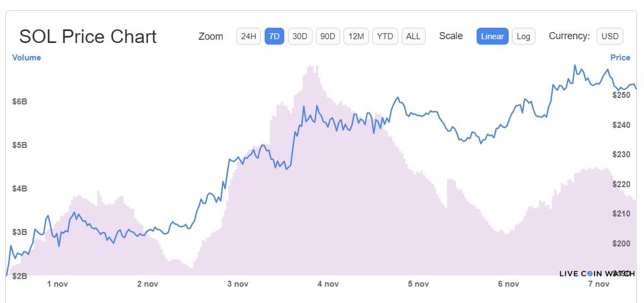The height and width of the screenshot is (303, 644).
Task: Select YTD zoom range
Action: 385,36
